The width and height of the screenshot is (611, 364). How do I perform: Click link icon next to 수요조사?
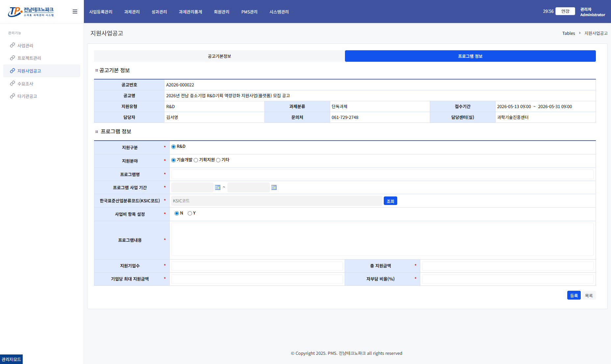[12, 83]
